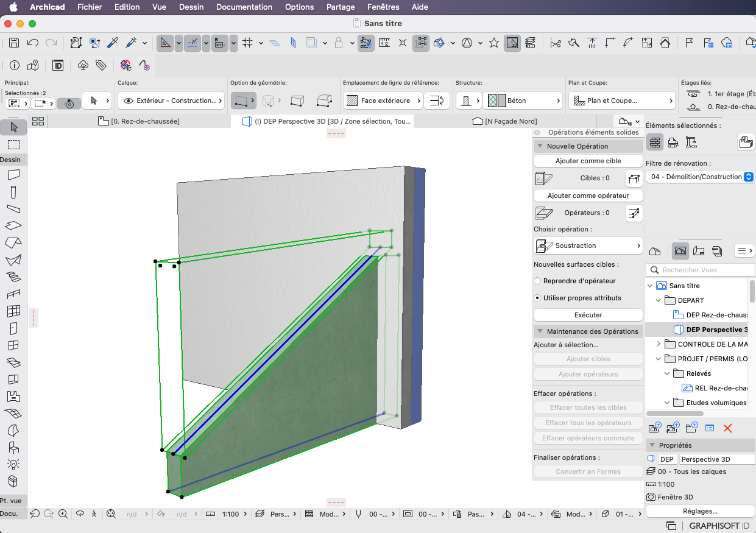Collapse the 'Maintenance des Opérations' section
The image size is (756, 533).
point(539,331)
